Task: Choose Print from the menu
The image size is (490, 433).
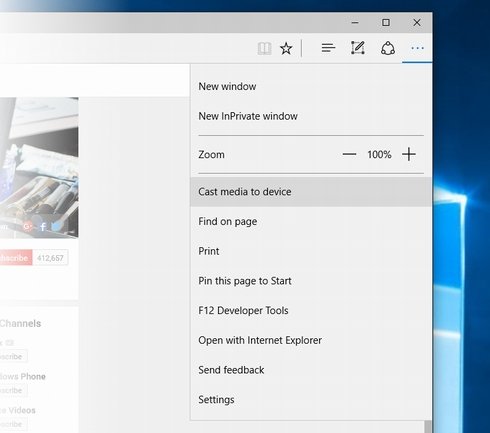Action: tap(311, 251)
